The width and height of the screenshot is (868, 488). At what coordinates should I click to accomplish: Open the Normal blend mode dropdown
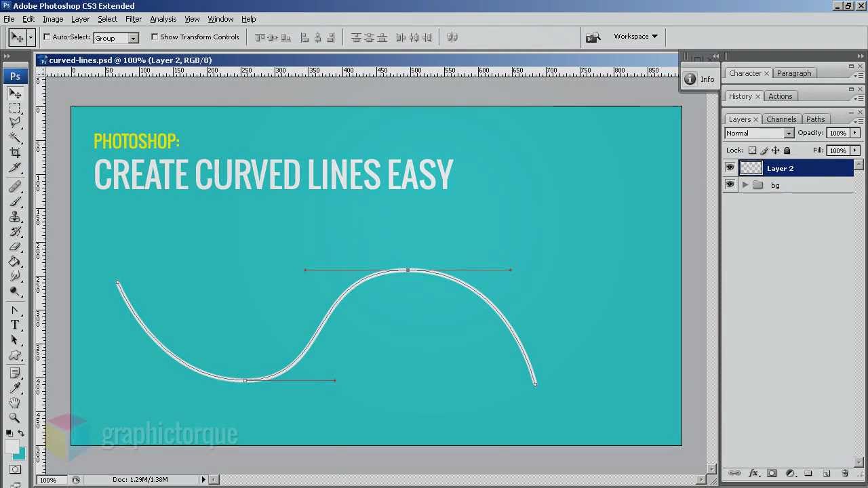click(759, 134)
